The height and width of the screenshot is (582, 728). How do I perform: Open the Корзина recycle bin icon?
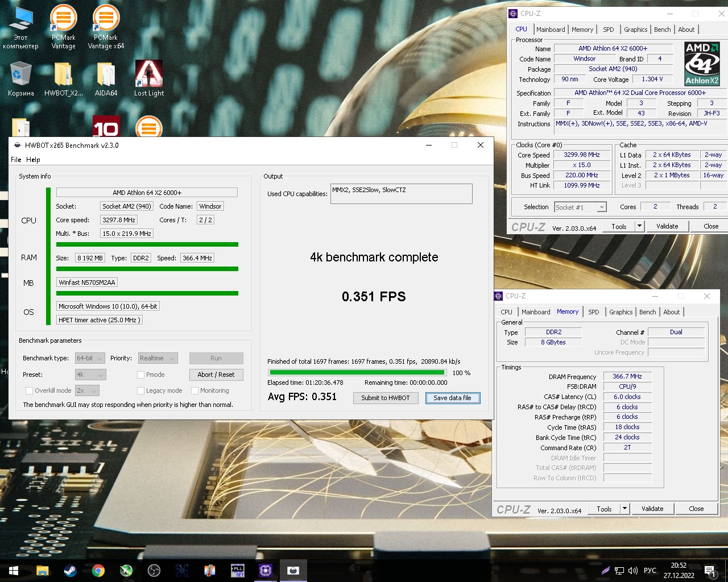point(21,79)
